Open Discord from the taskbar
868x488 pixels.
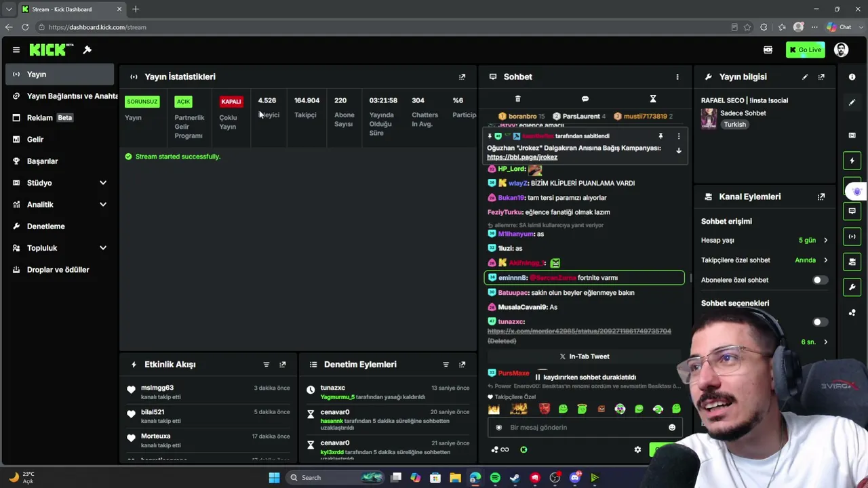pyautogui.click(x=575, y=478)
